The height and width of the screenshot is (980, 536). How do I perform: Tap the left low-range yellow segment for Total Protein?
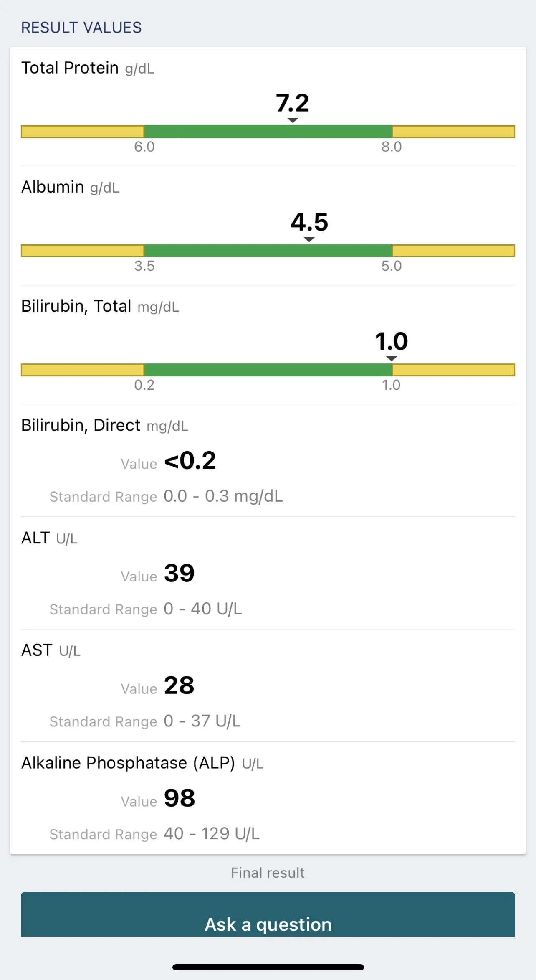click(83, 132)
